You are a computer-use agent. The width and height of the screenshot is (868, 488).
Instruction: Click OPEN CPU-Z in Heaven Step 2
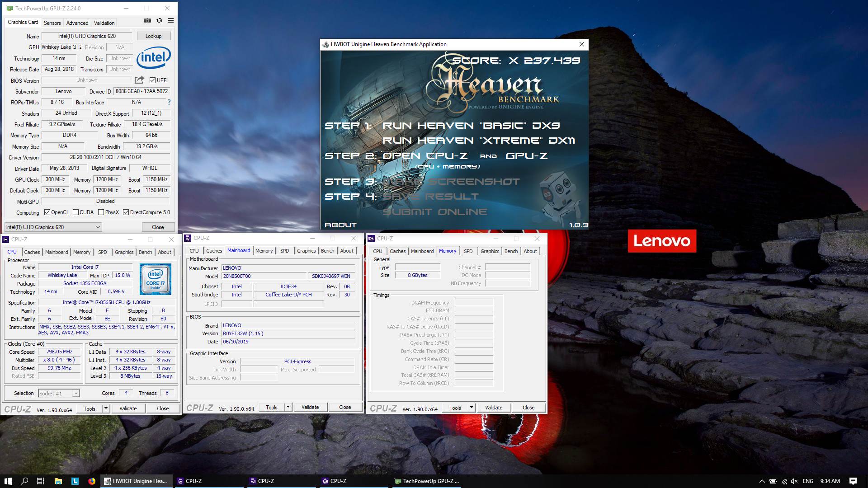(425, 156)
